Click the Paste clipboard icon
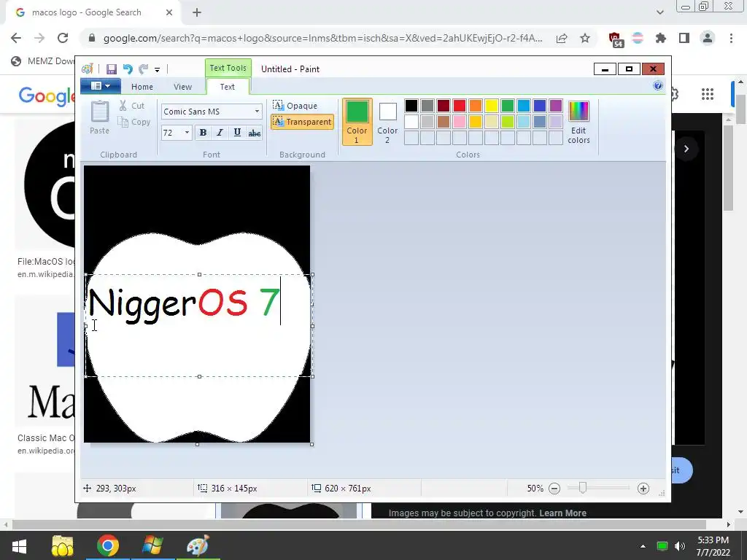 pyautogui.click(x=99, y=117)
